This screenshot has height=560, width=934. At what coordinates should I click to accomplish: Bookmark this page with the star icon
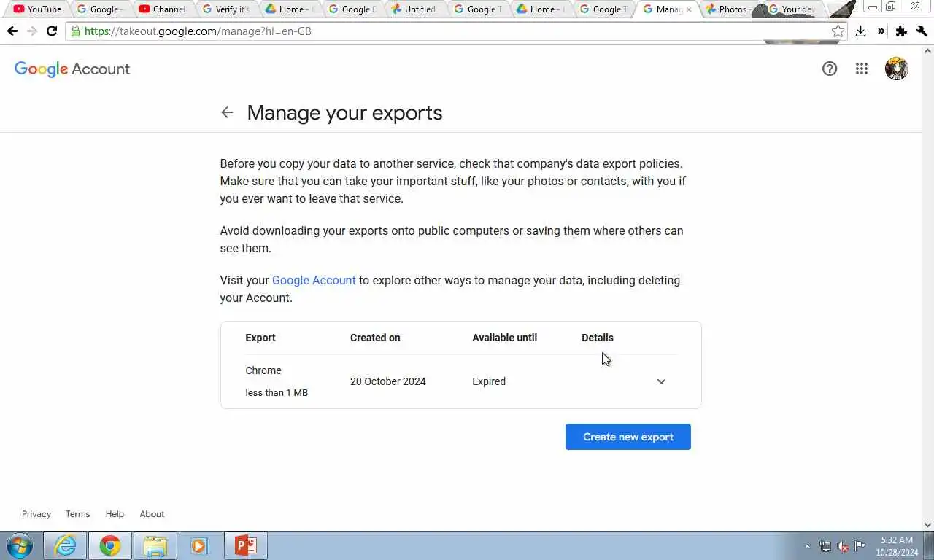pyautogui.click(x=838, y=31)
